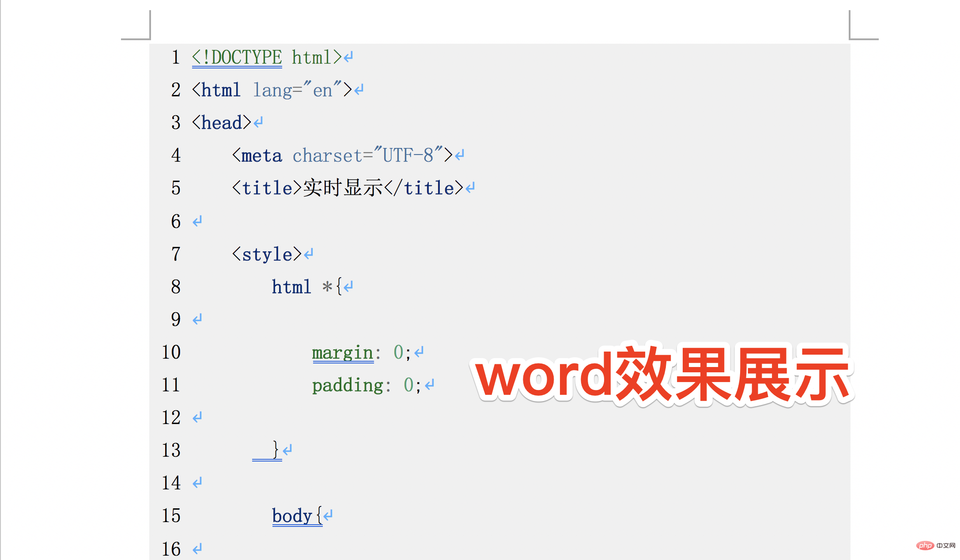Image resolution: width=960 pixels, height=560 pixels.
Task: Click line number 3
Action: (176, 123)
